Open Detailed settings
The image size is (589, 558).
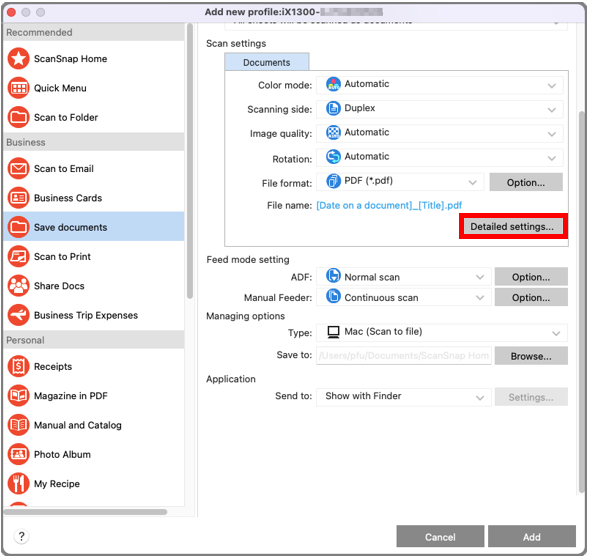(x=513, y=227)
